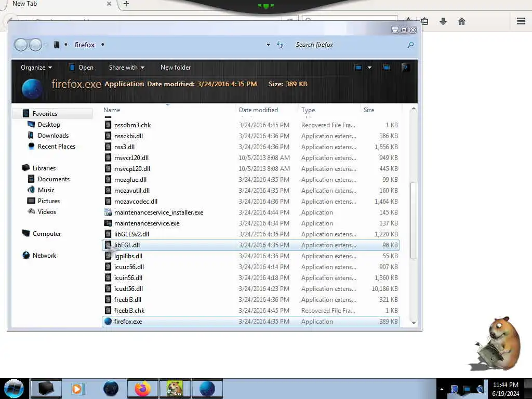Click the browser Downloads arrow icon
This screenshot has height=399, width=532.
click(443, 21)
